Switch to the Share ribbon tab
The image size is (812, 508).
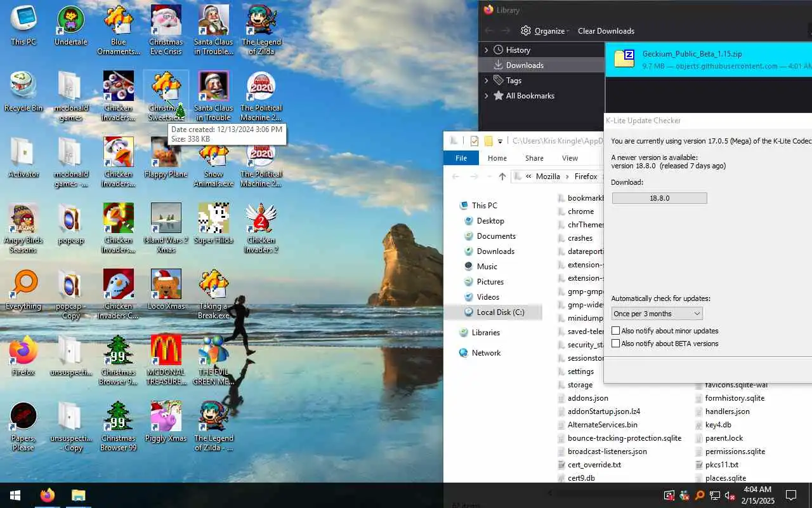point(534,158)
